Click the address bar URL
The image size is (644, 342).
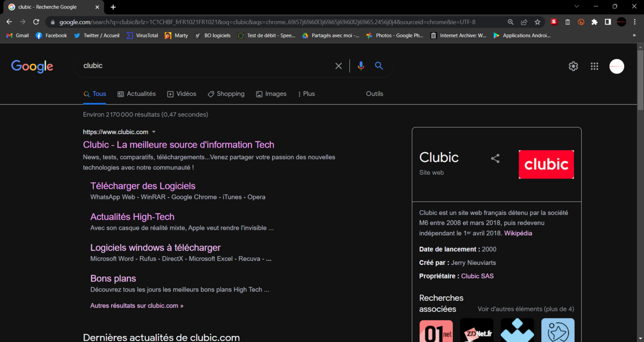(x=267, y=22)
